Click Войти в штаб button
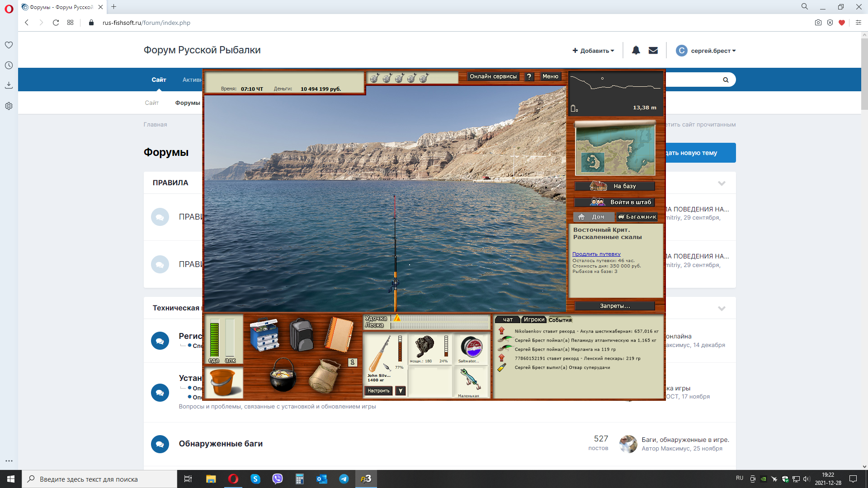 click(615, 202)
